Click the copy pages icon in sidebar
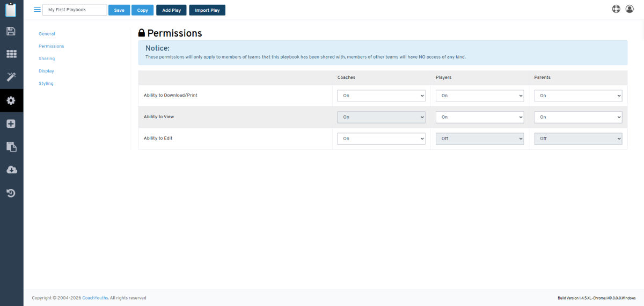This screenshot has width=644, height=306. click(11, 147)
